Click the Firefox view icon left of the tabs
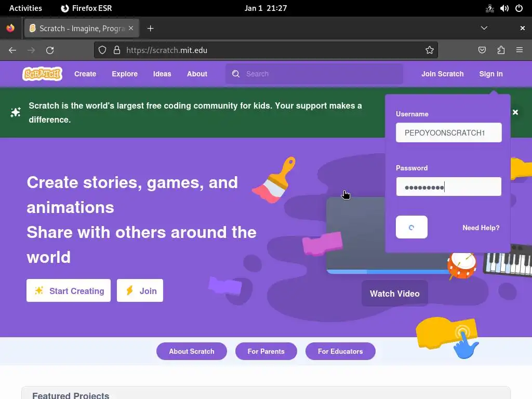The width and height of the screenshot is (532, 399). [x=10, y=28]
